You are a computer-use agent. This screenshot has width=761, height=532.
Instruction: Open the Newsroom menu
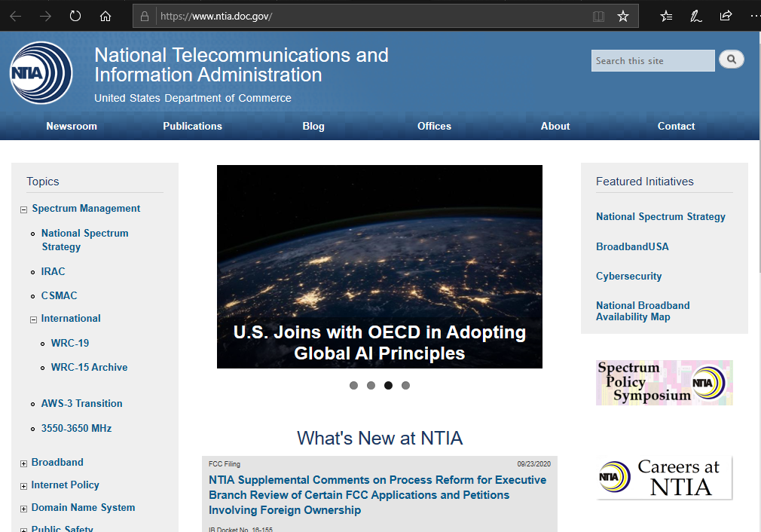[72, 126]
